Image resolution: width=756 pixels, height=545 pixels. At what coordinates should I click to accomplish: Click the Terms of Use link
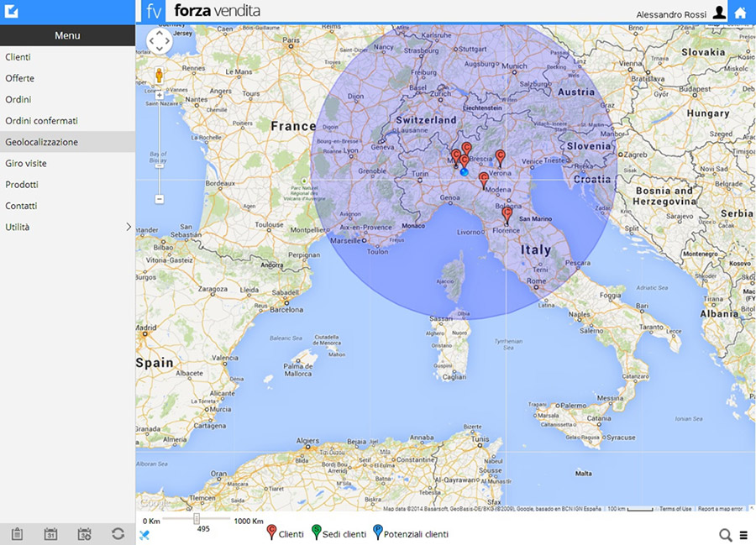point(675,509)
